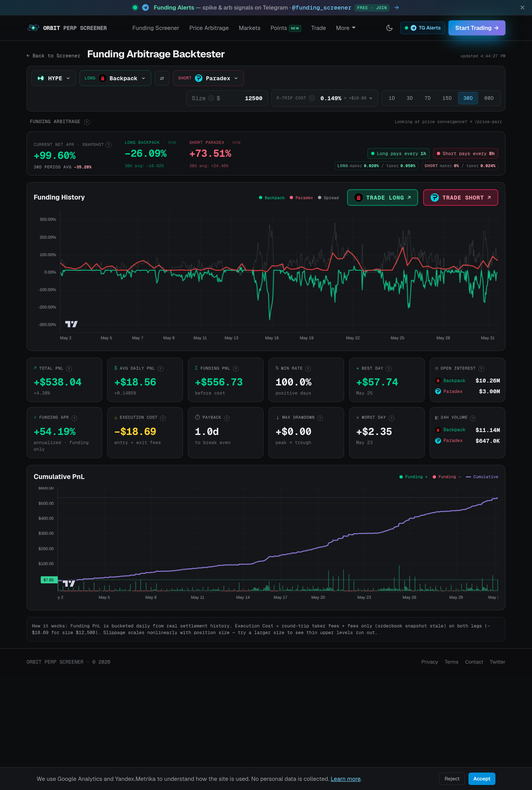Click the 24H Volume help icon
Screen dimensions: 532x790
coord(473,418)
